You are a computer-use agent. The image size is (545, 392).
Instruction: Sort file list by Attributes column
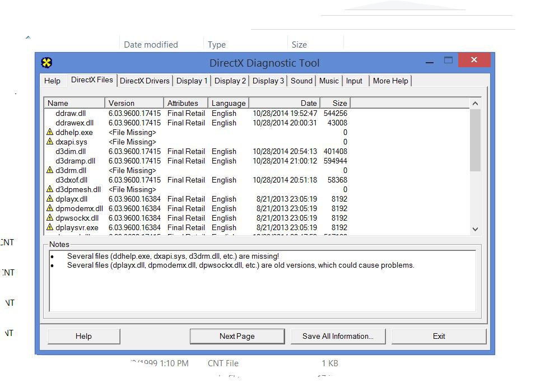[x=185, y=103]
